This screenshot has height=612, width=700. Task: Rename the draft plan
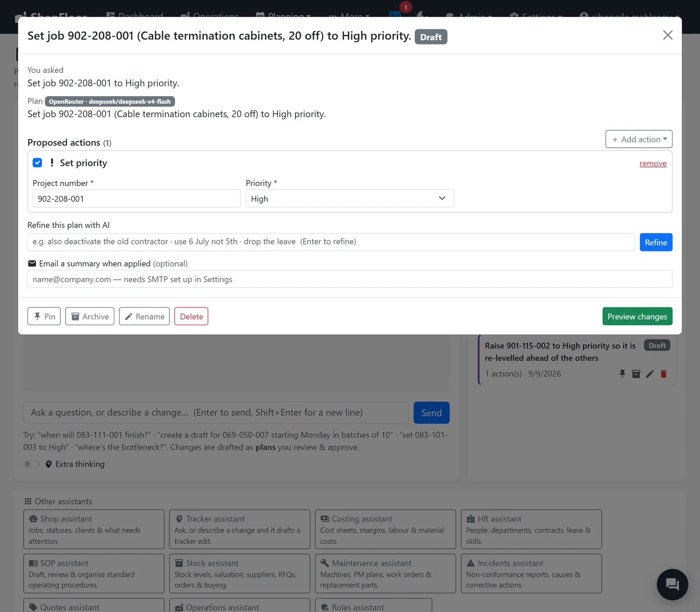tap(144, 316)
